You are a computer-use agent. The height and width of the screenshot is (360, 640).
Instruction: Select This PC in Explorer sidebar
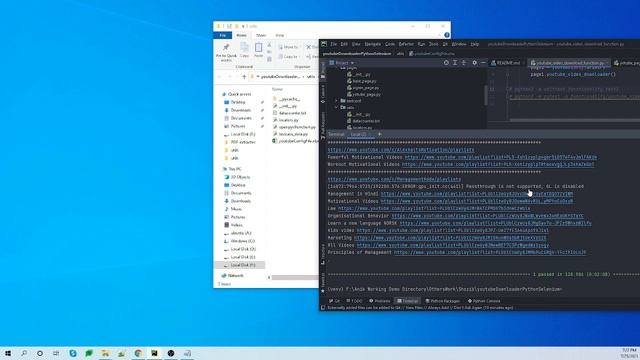click(x=232, y=169)
